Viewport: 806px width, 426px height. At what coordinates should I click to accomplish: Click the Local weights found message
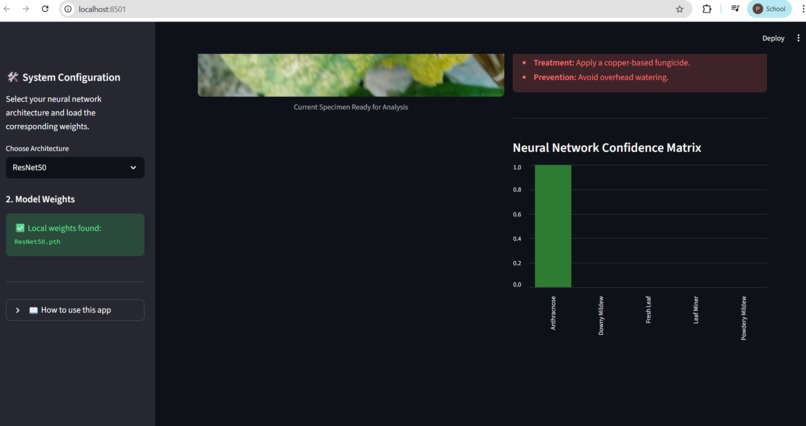[x=64, y=228]
